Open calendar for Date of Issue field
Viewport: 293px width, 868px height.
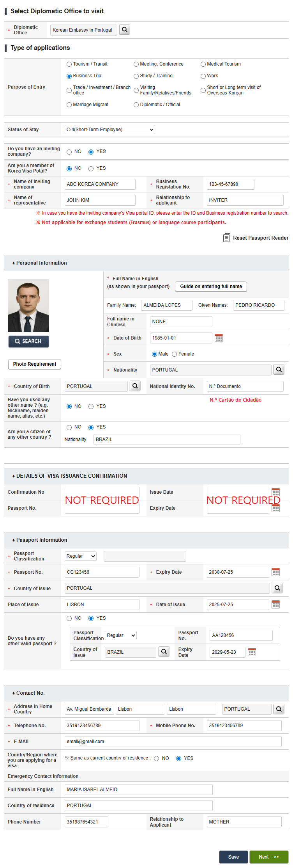click(x=275, y=605)
